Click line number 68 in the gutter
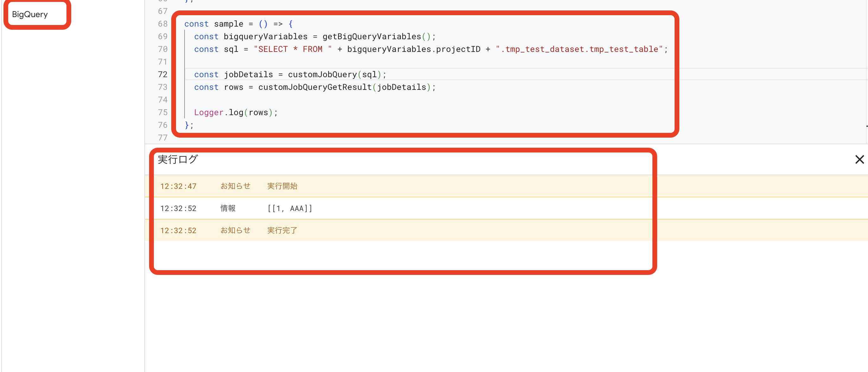868x372 pixels. pyautogui.click(x=163, y=24)
